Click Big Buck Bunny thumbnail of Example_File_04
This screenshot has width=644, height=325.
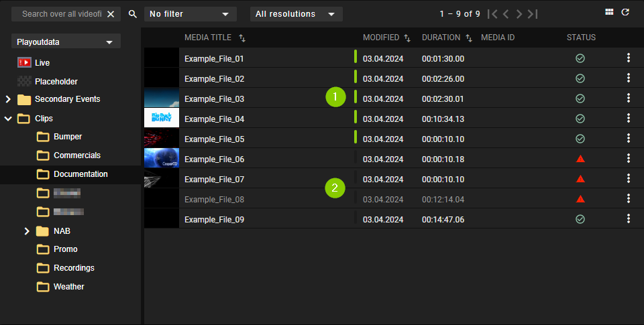[162, 118]
